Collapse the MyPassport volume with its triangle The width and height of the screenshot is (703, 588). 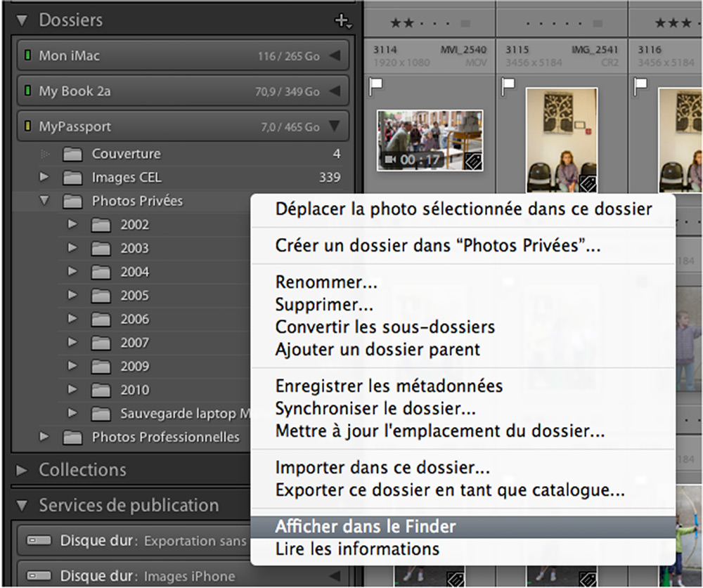click(x=335, y=126)
